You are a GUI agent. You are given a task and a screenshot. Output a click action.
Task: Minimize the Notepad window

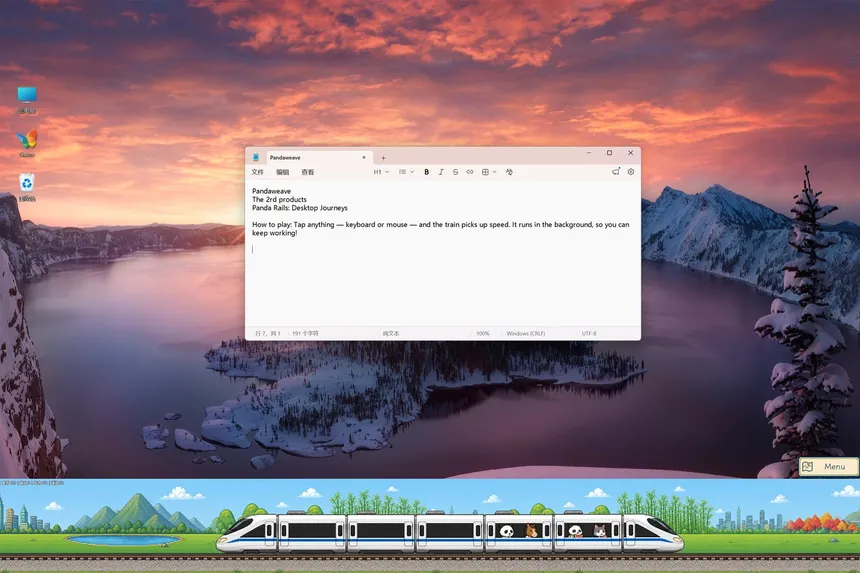589,153
